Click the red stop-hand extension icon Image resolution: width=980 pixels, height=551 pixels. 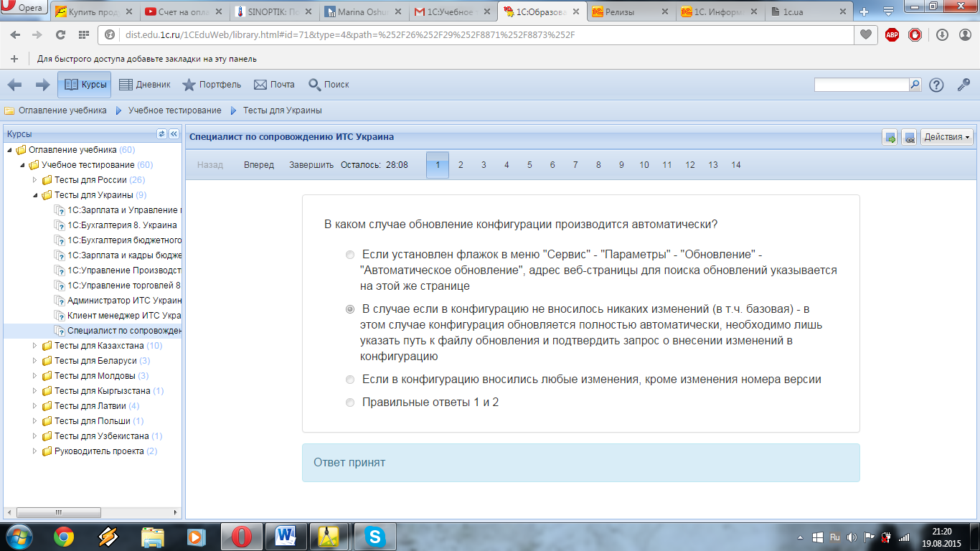915,34
